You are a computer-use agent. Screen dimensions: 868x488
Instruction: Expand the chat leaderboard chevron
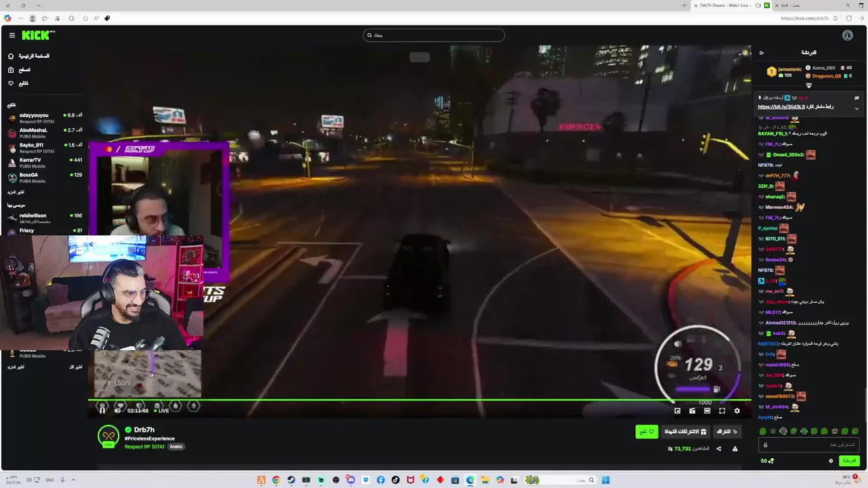coord(809,85)
